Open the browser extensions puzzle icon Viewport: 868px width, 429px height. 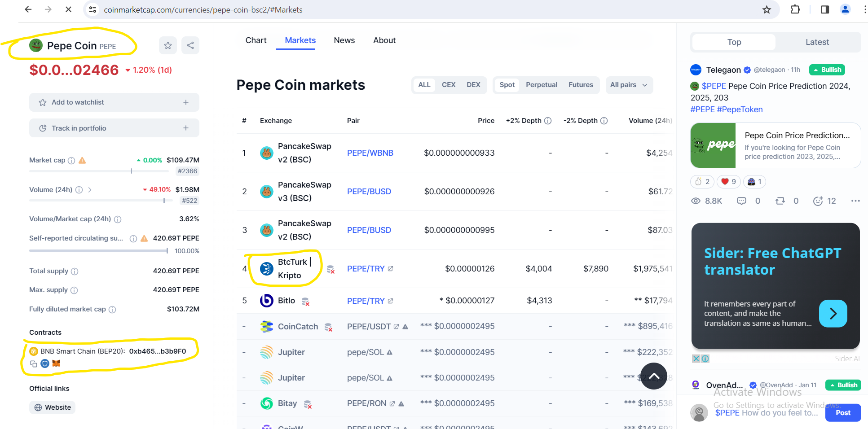coord(795,9)
